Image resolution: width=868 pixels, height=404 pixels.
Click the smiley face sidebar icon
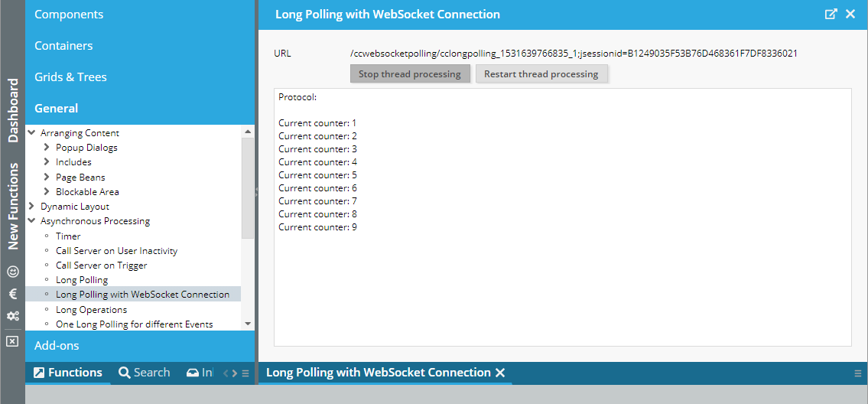[x=12, y=272]
